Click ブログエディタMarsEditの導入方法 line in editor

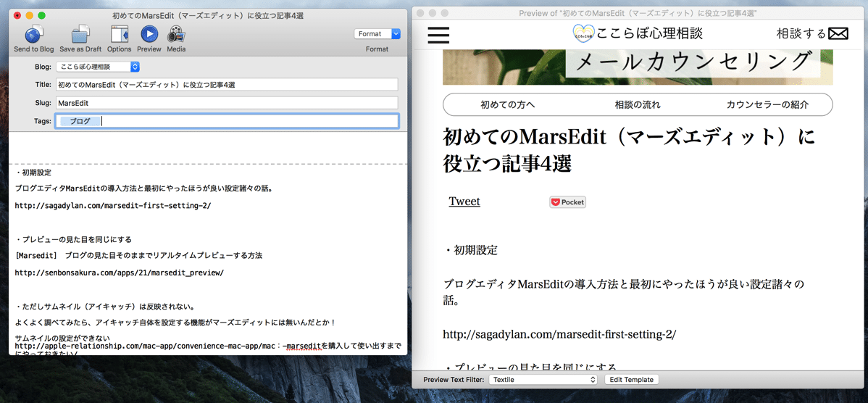coord(143,188)
